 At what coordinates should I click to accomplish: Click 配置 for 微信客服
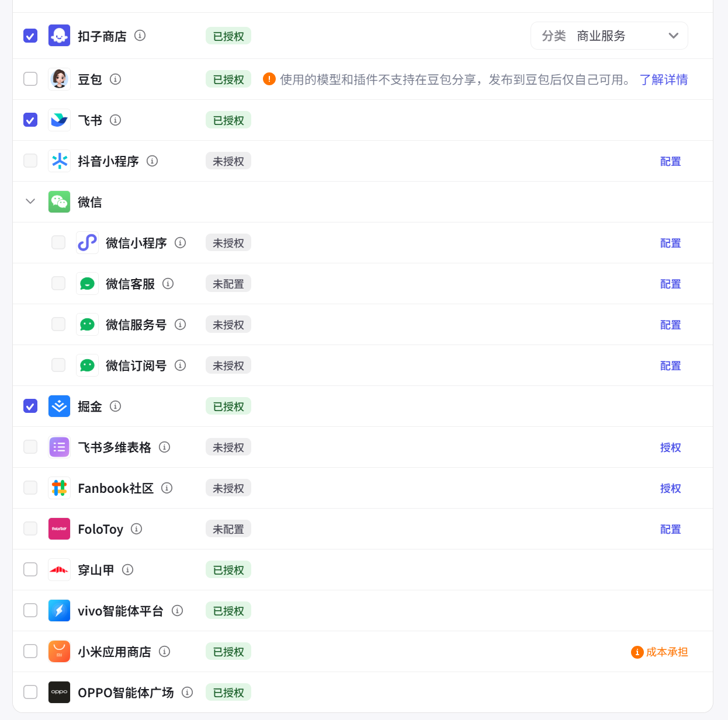pyautogui.click(x=670, y=283)
